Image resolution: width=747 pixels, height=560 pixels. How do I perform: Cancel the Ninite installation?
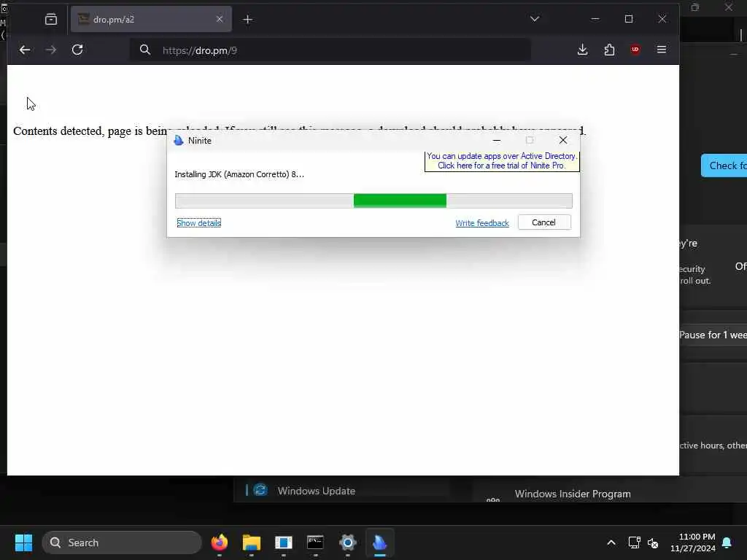click(544, 222)
